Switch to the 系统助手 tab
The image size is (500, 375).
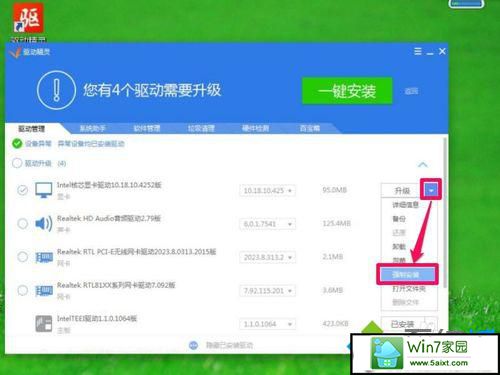[92, 128]
